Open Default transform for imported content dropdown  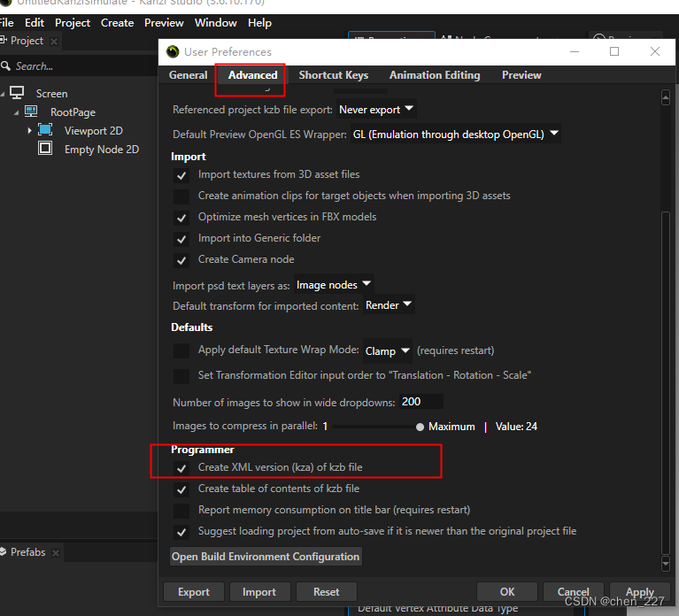389,305
